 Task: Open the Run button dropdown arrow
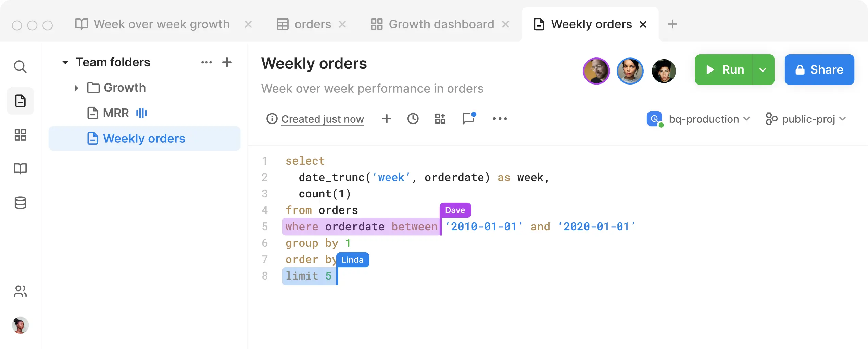763,70
